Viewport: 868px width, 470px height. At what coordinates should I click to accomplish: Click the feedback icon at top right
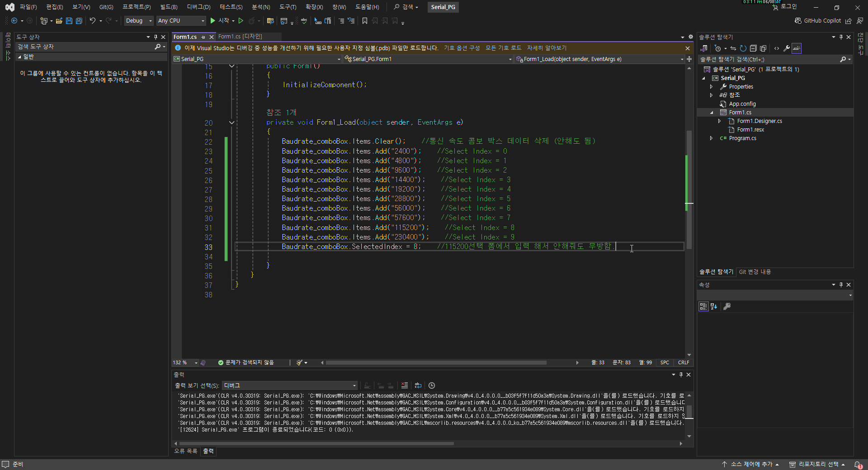859,21
